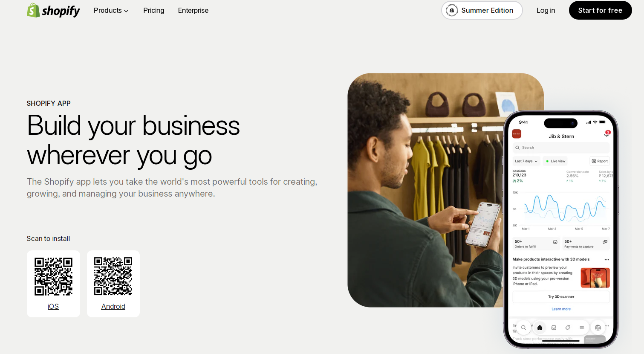This screenshot has height=354, width=644.
Task: Open the Android download link
Action: [x=113, y=306]
